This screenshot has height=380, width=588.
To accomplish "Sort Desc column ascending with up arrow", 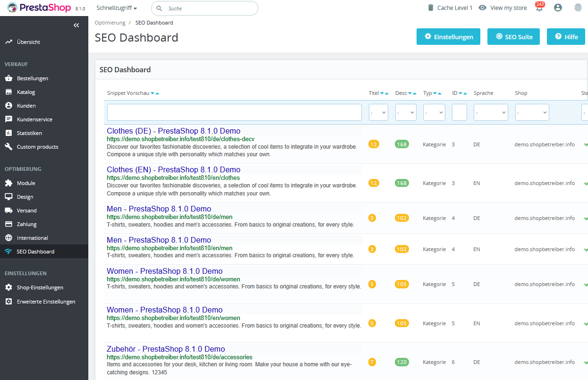I will point(415,93).
